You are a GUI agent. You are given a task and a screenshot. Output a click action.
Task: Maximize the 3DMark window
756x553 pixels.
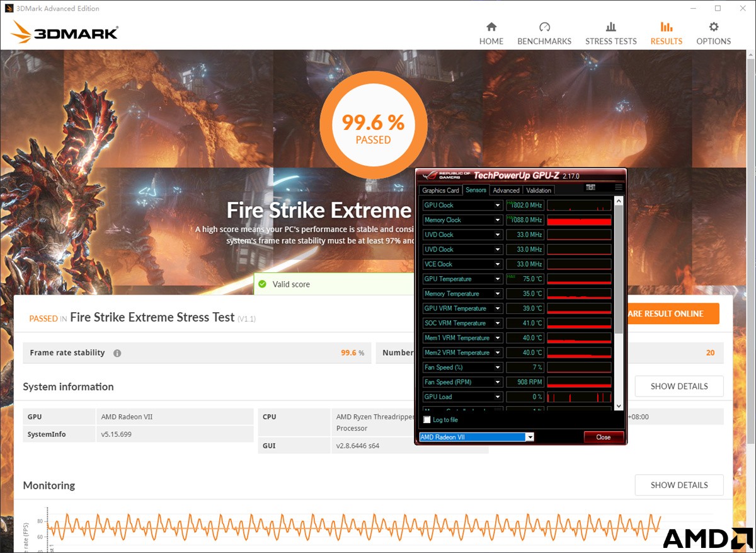[718, 8]
